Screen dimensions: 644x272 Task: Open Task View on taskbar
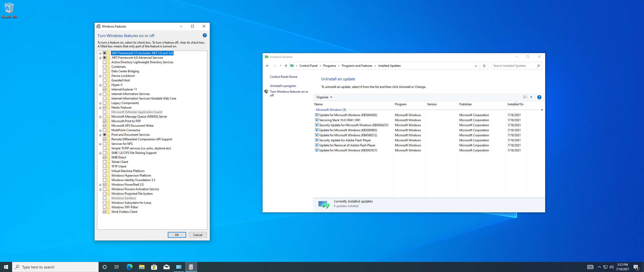coord(117,267)
